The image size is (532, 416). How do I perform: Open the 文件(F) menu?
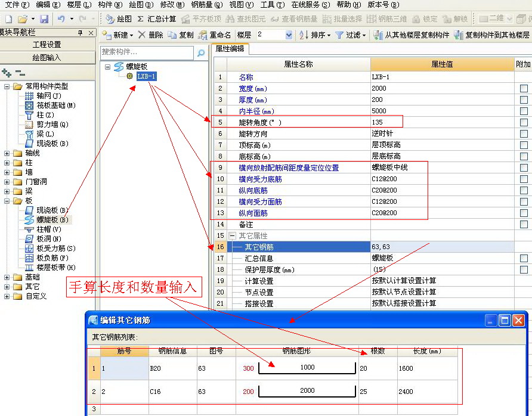pos(17,5)
